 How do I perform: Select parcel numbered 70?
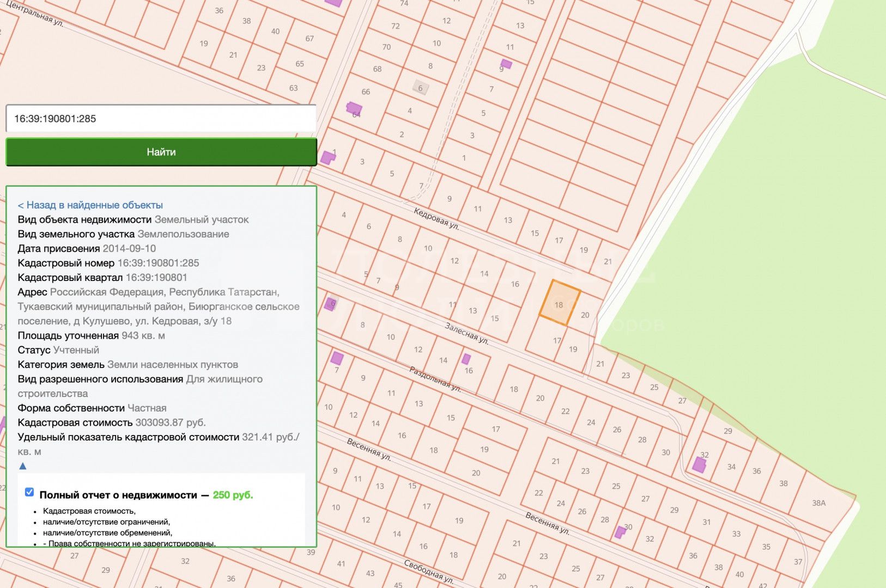pos(386,47)
